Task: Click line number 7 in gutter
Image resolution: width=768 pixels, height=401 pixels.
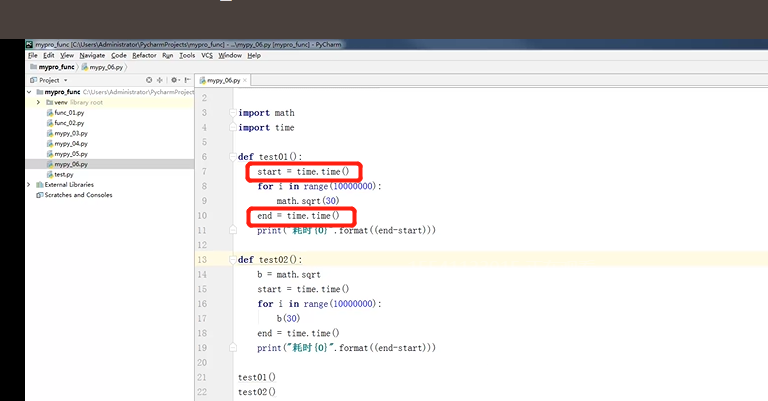Action: click(x=204, y=172)
